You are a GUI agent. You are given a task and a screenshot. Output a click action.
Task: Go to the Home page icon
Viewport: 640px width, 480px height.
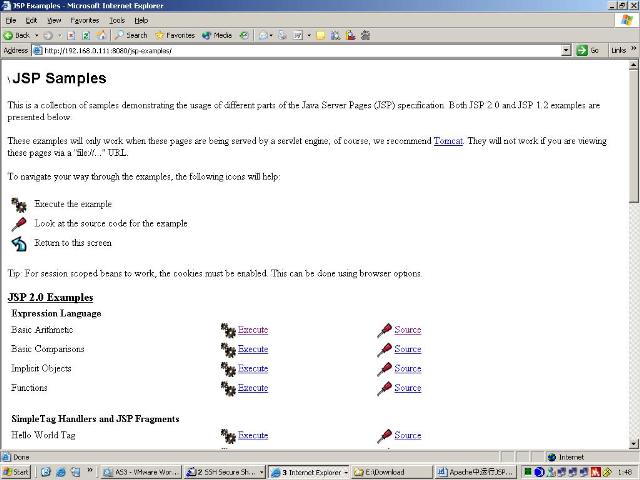(x=101, y=36)
